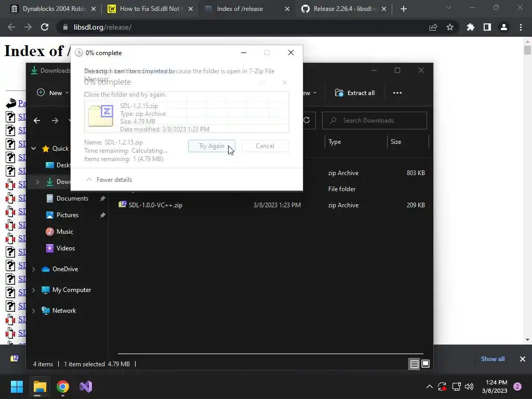
Task: Open the Chrome three-dot menu
Action: coord(521,27)
